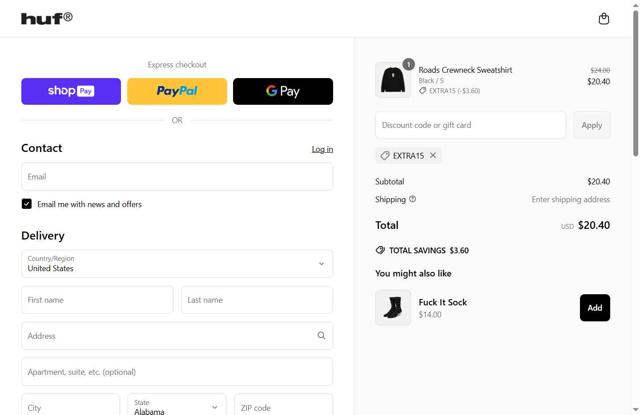640x415 pixels.
Task: Click the Roads Crewneck Sweatshirt title
Action: pos(465,70)
